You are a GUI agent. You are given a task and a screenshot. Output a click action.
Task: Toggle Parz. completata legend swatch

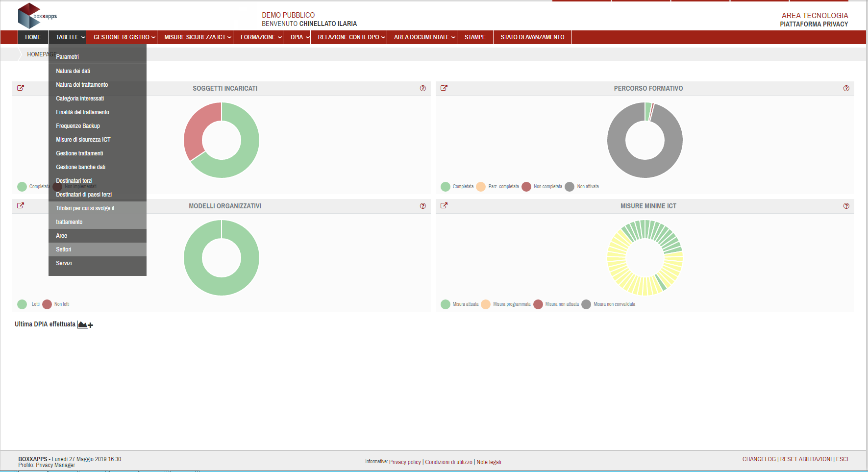point(481,187)
